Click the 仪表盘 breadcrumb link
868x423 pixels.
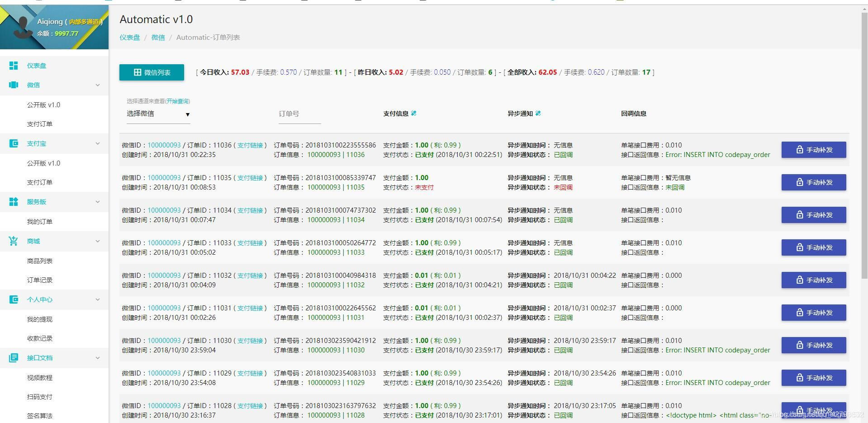point(130,38)
